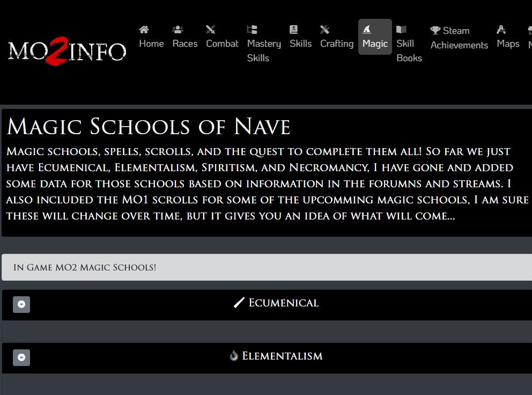Viewport: 532px width, 395px height.
Task: Click the people icon above Races
Action: 178,30
